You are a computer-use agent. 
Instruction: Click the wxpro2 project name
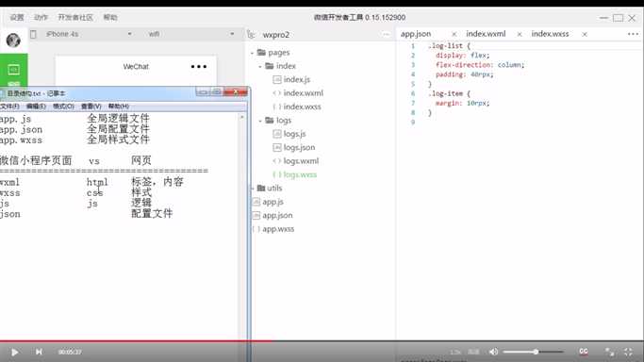pyautogui.click(x=276, y=35)
